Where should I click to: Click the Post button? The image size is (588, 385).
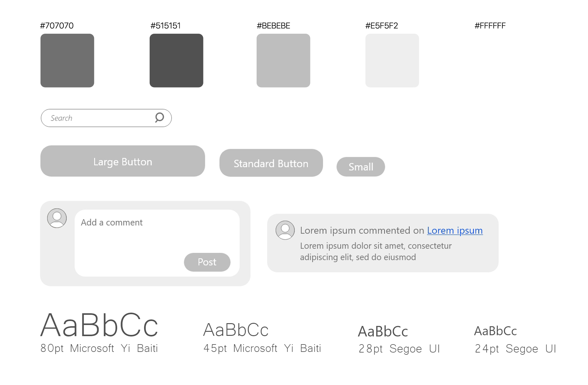207,262
